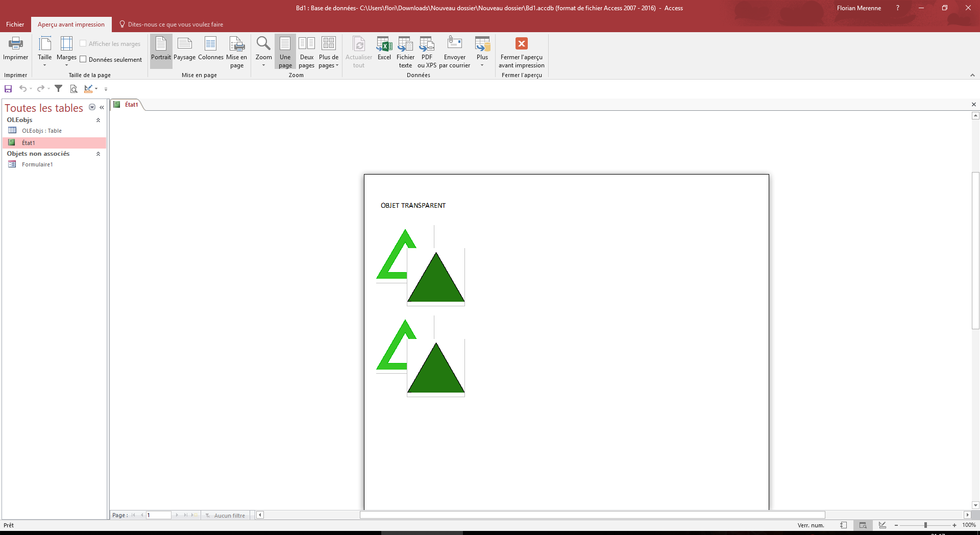Viewport: 980px width, 535px height.
Task: Click the filter funnel icon
Action: point(59,89)
